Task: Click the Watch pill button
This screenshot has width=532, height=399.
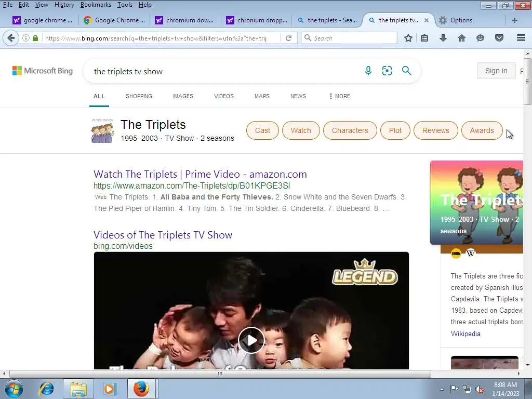Action: [301, 130]
